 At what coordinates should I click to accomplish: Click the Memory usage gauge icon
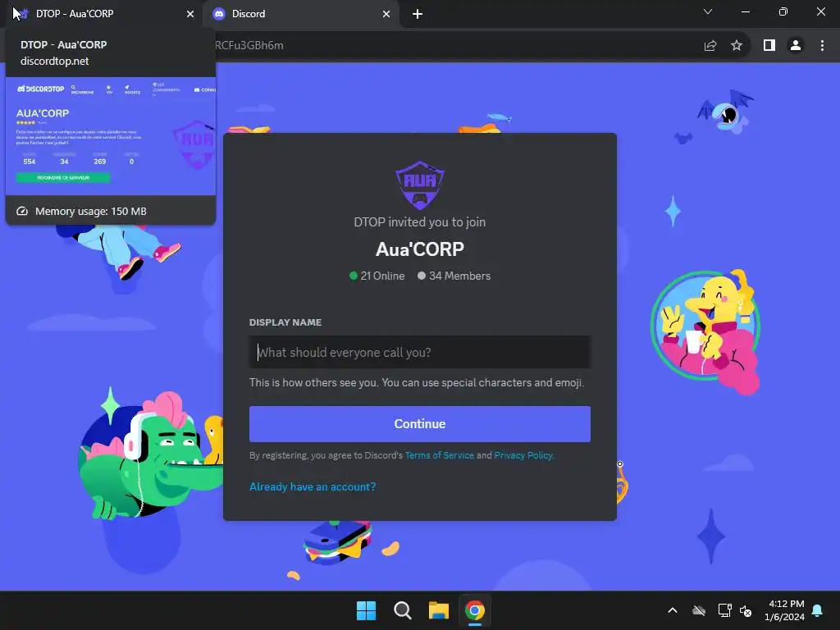22,211
